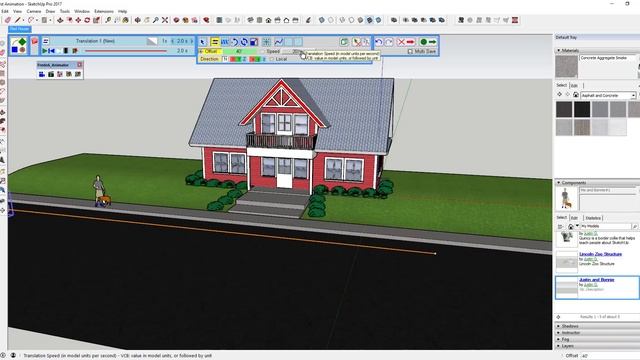
Task: Select the Line pencil tool
Action: click(18, 20)
